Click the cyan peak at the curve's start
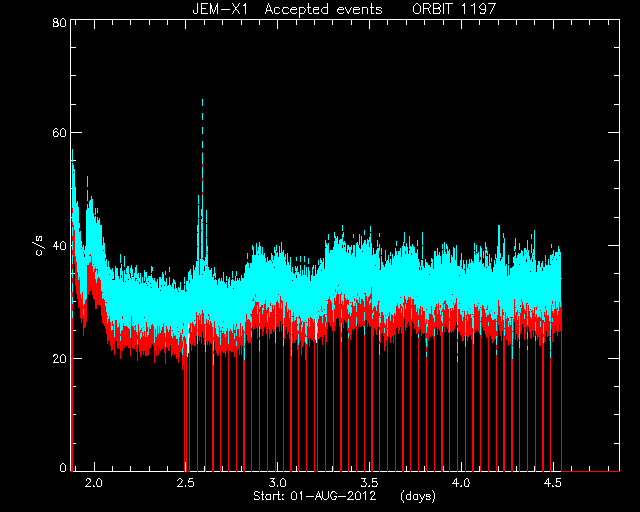The width and height of the screenshot is (640, 512). pyautogui.click(x=73, y=152)
